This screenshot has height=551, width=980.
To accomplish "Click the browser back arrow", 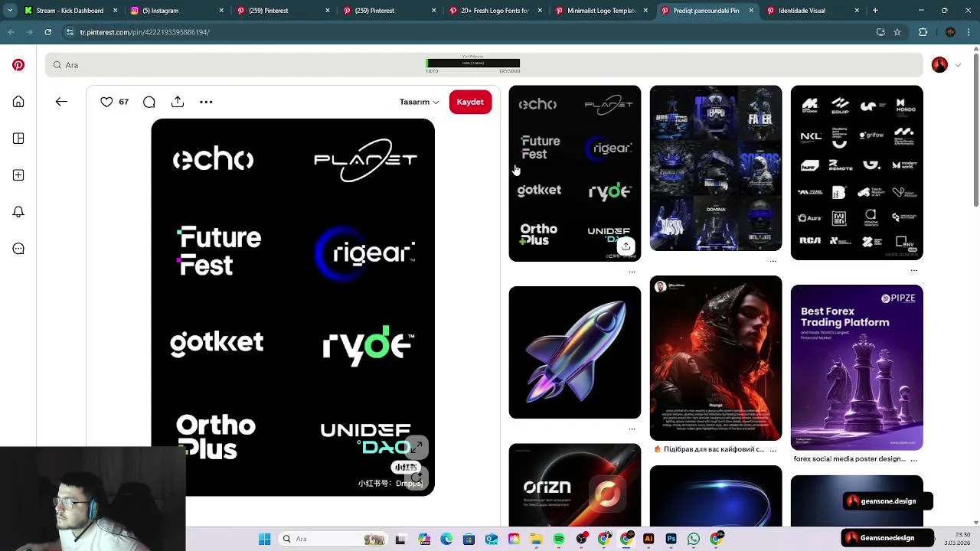I will (11, 32).
